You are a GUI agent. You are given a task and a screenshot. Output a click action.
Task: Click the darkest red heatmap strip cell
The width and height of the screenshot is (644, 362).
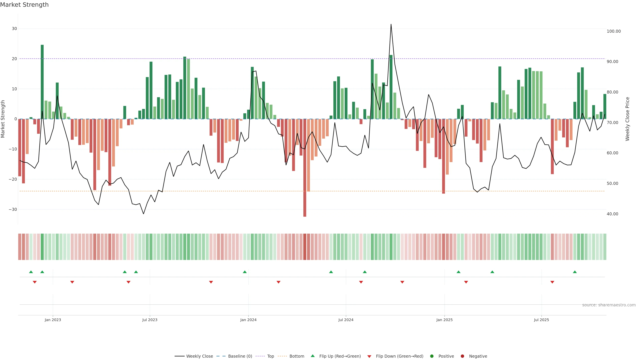pyautogui.click(x=305, y=247)
